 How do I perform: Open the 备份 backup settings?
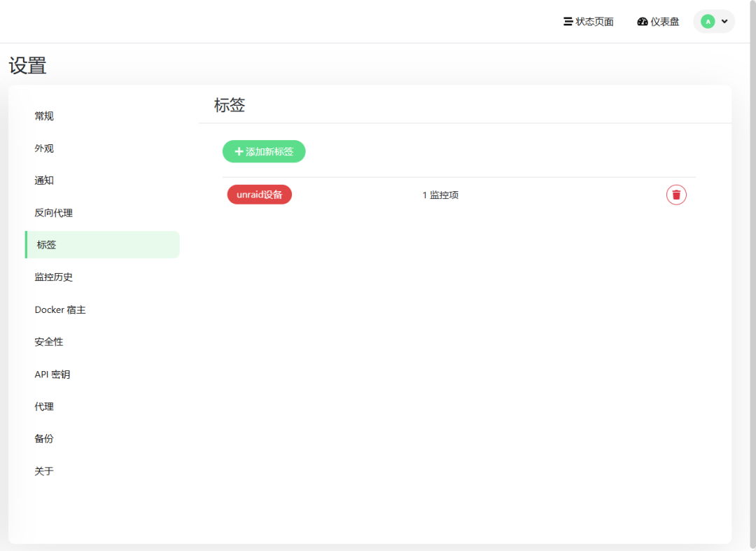tap(44, 439)
